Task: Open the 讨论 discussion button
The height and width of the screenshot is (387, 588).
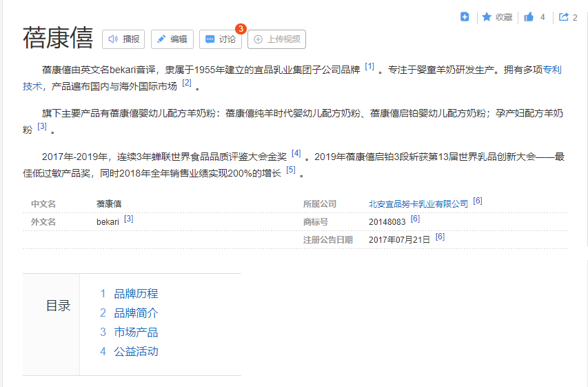Action: (x=221, y=39)
